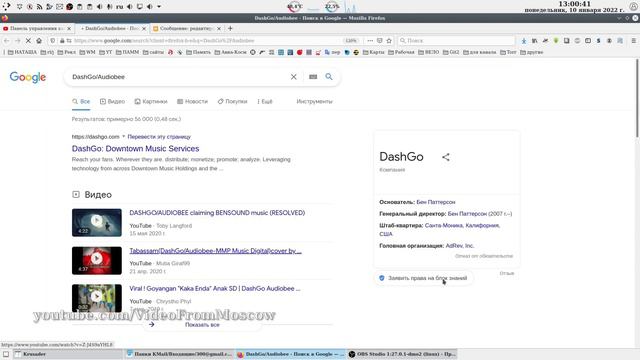This screenshot has height=360, width=640.
Task: Go back with the browser back arrow
Action: point(7,41)
